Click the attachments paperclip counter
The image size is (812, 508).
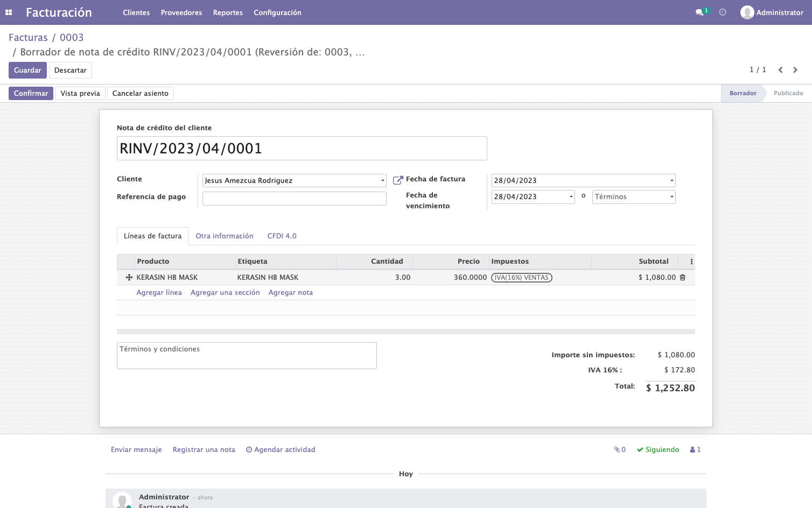tap(620, 450)
